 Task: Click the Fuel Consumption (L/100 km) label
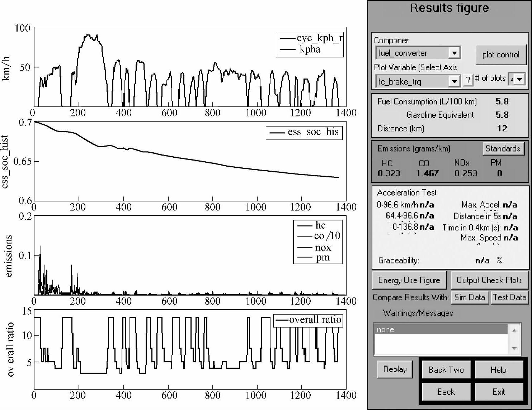(x=427, y=101)
